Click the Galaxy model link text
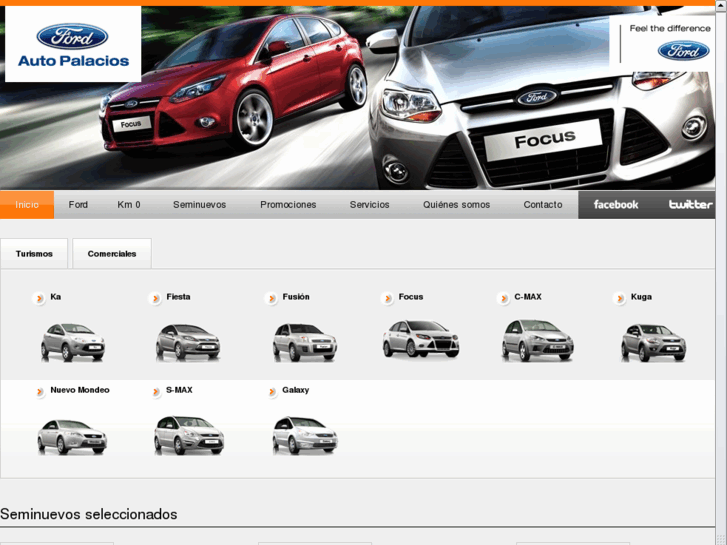This screenshot has height=545, width=727. 295,390
